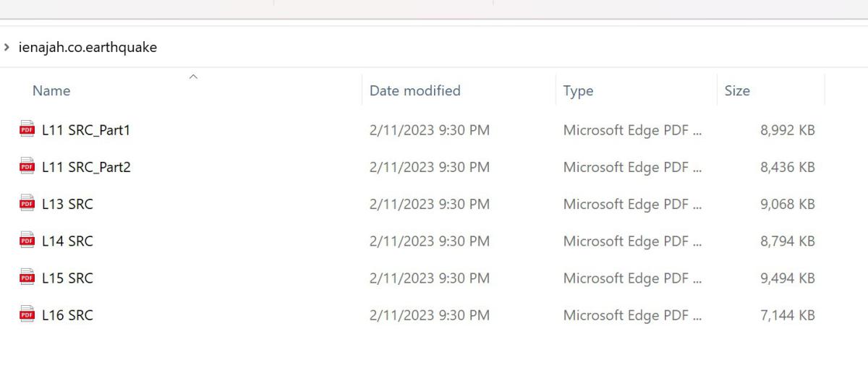Click the PDF icon beside L13 SRC

coord(27,204)
